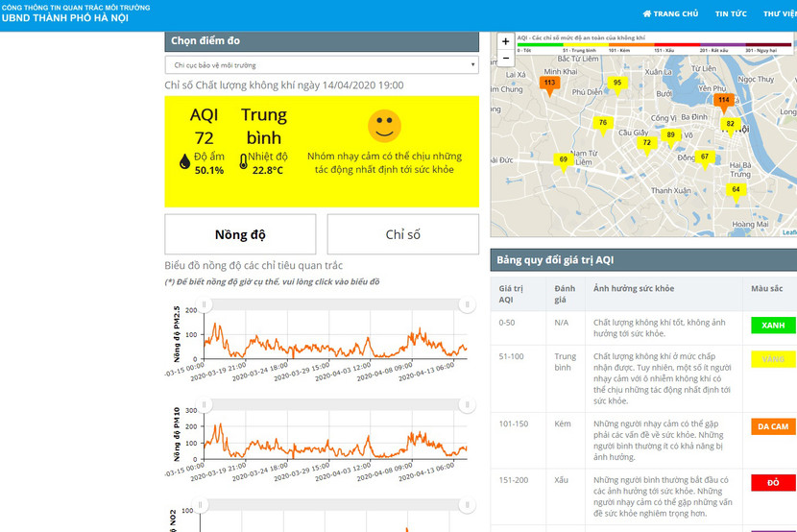Click the PM2.5 concentration line chart

334,341
